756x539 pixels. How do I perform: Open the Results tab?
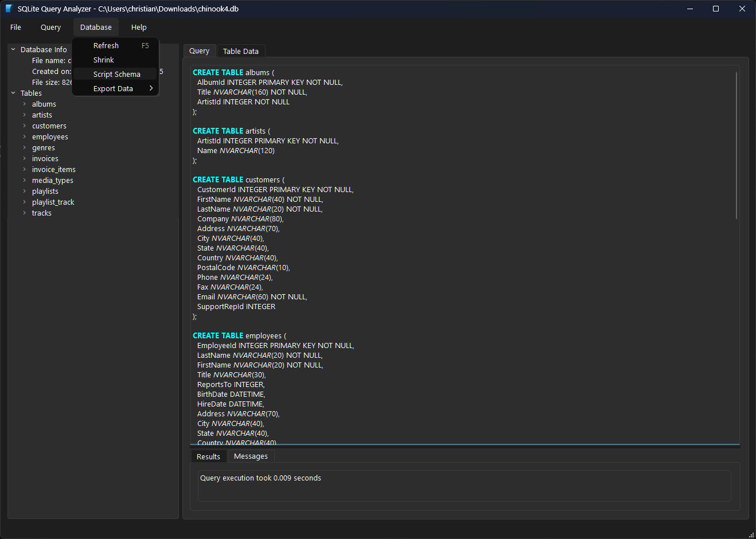(208, 456)
